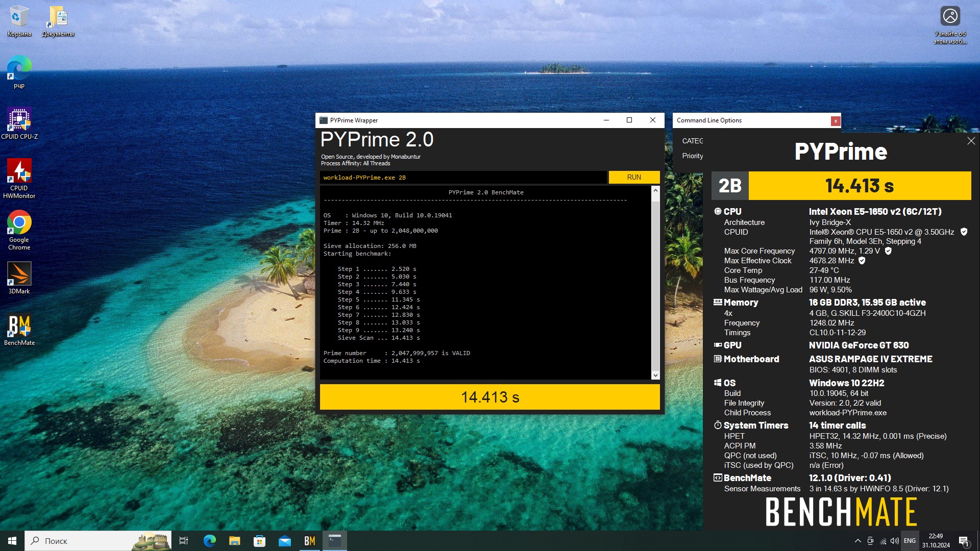Close the BenchMate PYPrime result overlay
980x551 pixels.
[x=971, y=141]
